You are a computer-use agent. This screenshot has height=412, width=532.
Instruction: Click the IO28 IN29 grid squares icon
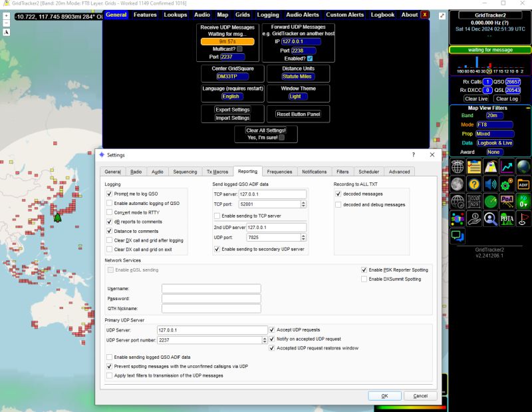point(474,202)
